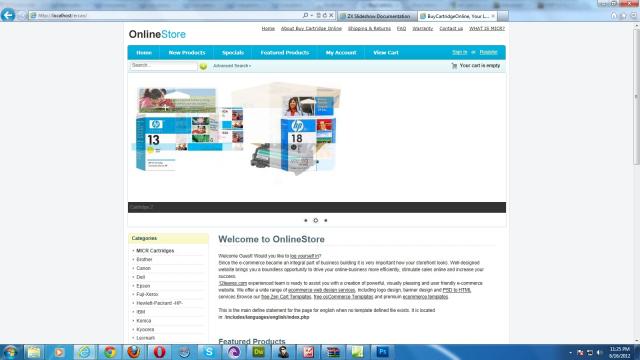Image resolution: width=640 pixels, height=360 pixels.
Task: Launch Firefox from the taskbar
Action: (x=134, y=352)
